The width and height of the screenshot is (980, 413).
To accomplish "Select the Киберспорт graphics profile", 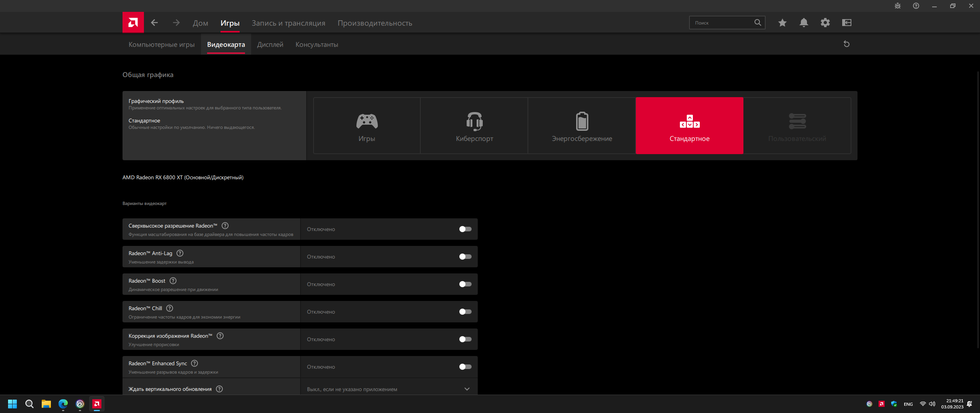I will coord(474,125).
